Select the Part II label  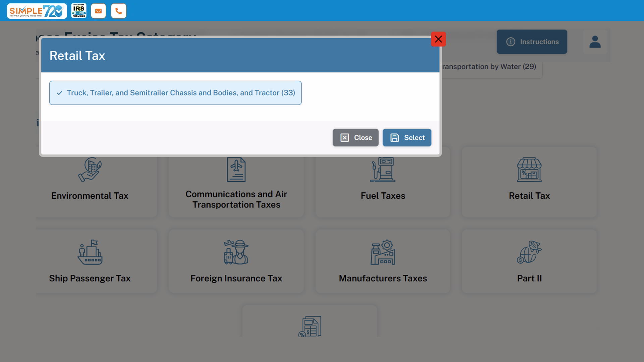tap(529, 278)
